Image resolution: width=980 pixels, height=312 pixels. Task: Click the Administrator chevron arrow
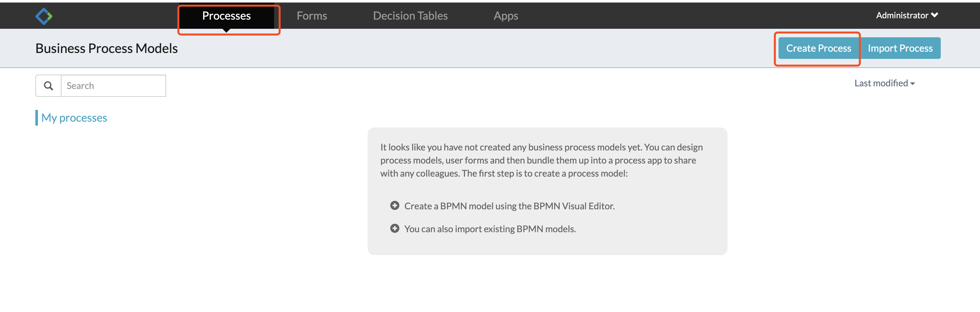click(x=934, y=15)
